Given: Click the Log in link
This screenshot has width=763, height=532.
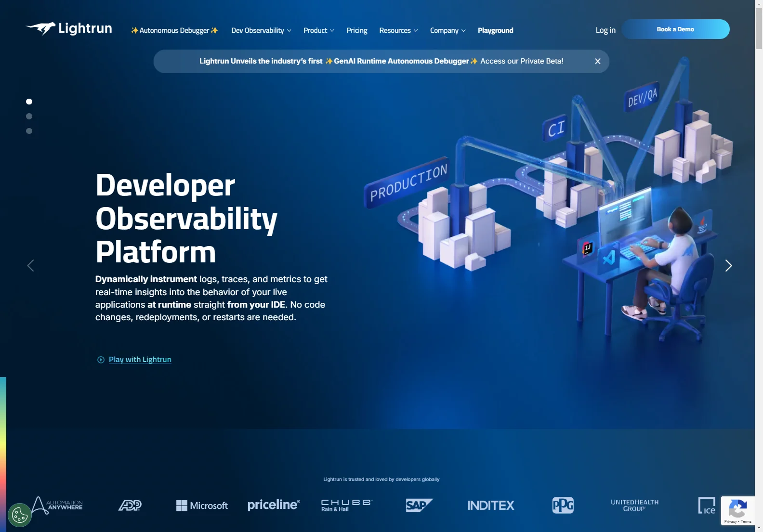Looking at the screenshot, I should tap(605, 30).
